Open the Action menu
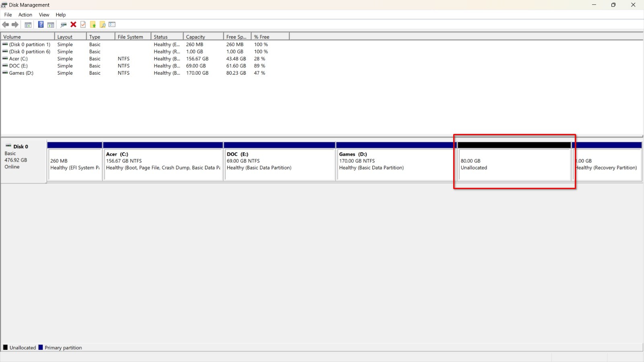644x362 pixels. pyautogui.click(x=25, y=15)
